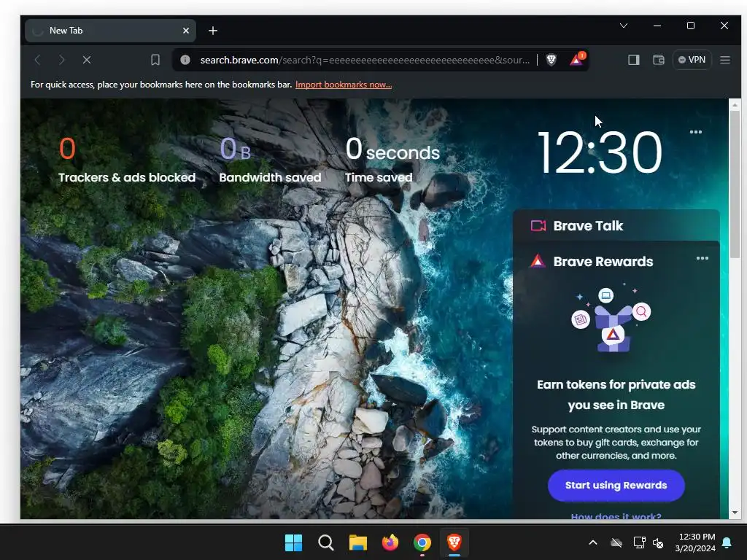Click Brave browser taskbar icon
747x560 pixels.
point(454,542)
